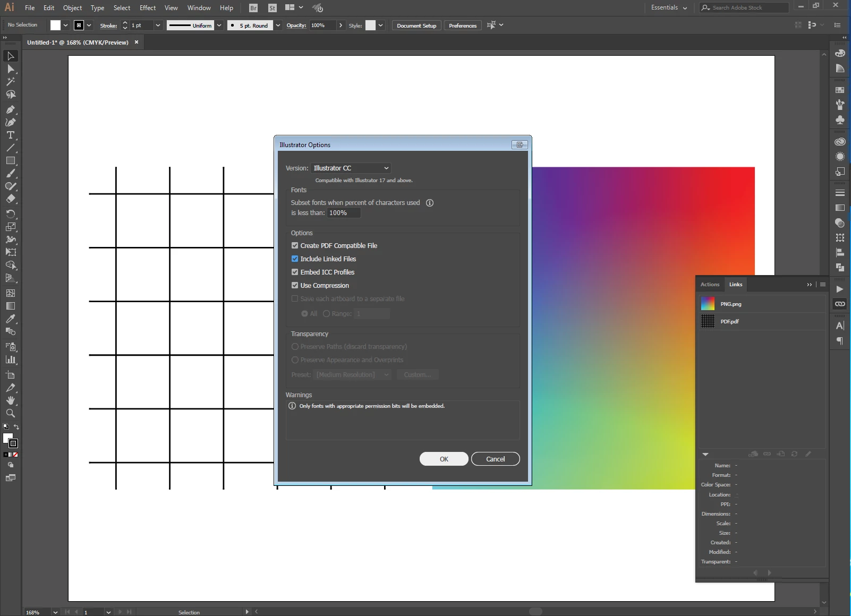Open the Essentials workspace dropdown
Image resolution: width=851 pixels, height=616 pixels.
[669, 7]
